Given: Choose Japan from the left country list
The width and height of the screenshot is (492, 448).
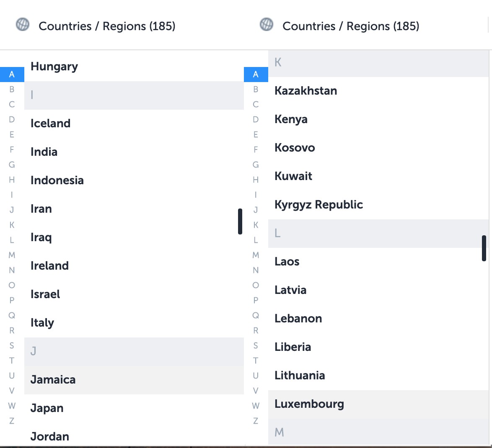Looking at the screenshot, I should (x=47, y=408).
